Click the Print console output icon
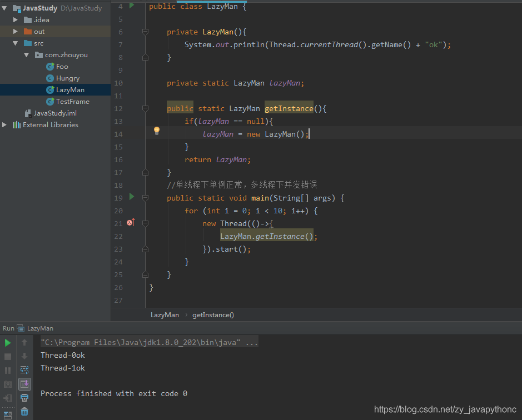This screenshot has width=522, height=420. [x=24, y=398]
